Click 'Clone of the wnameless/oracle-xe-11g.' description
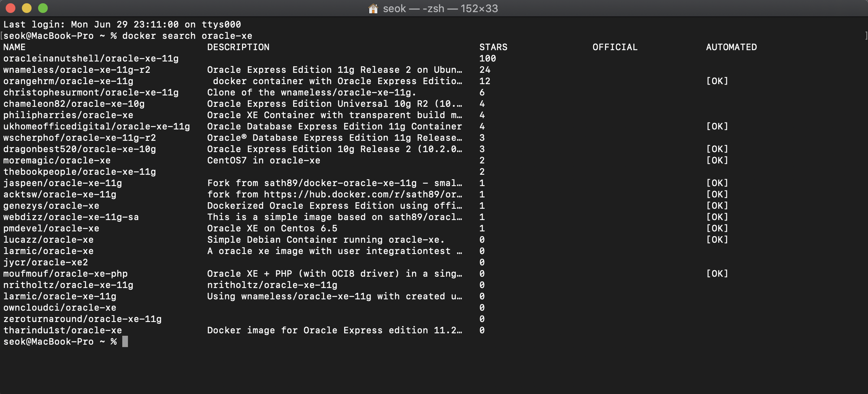The height and width of the screenshot is (394, 868). (x=312, y=93)
